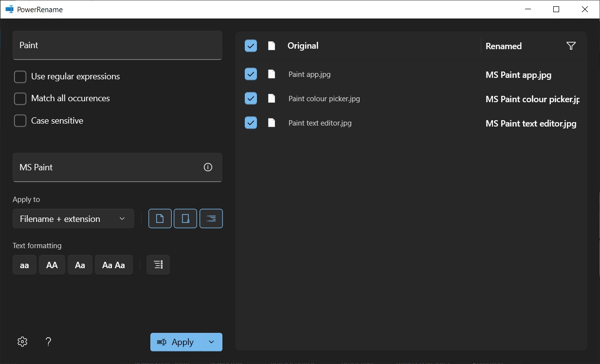
Task: Select 'Aa Aa' capitalize each word formatting
Action: tap(113, 265)
